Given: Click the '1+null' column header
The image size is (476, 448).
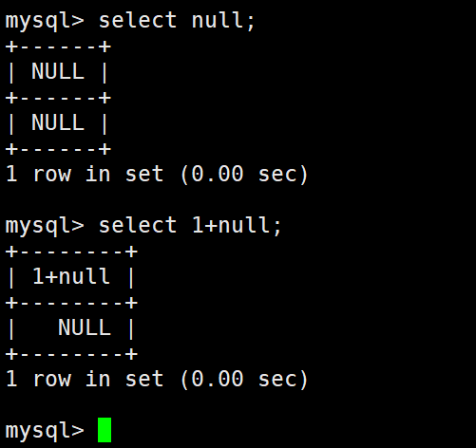Looking at the screenshot, I should (x=71, y=276).
